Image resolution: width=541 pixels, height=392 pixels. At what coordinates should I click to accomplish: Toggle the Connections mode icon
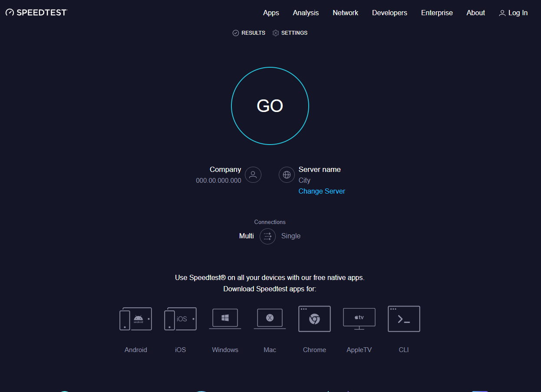[267, 236]
